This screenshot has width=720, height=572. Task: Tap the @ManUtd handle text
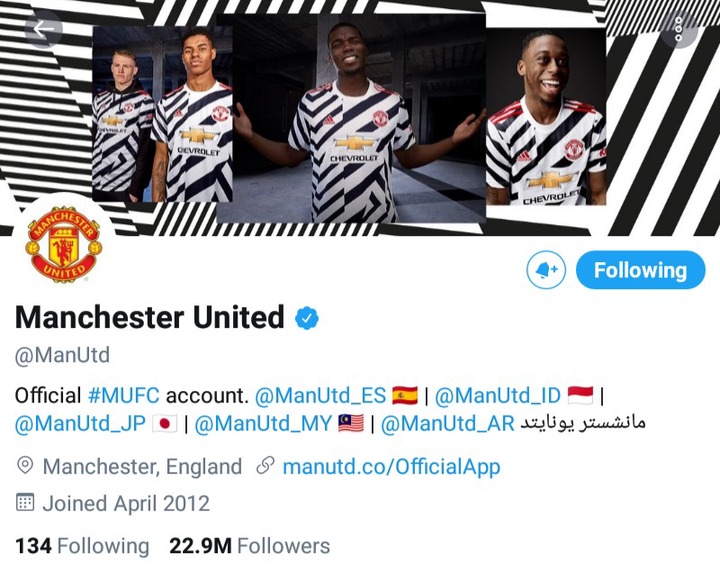point(62,356)
